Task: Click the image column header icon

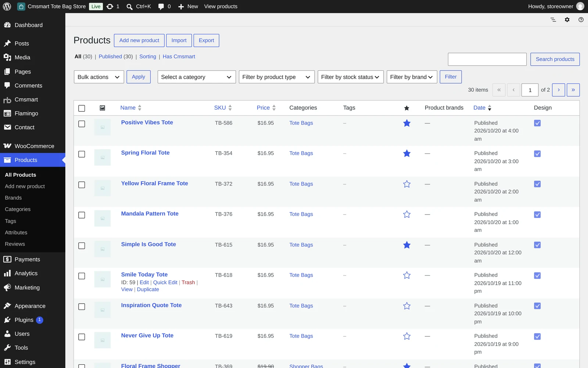Action: [103, 108]
